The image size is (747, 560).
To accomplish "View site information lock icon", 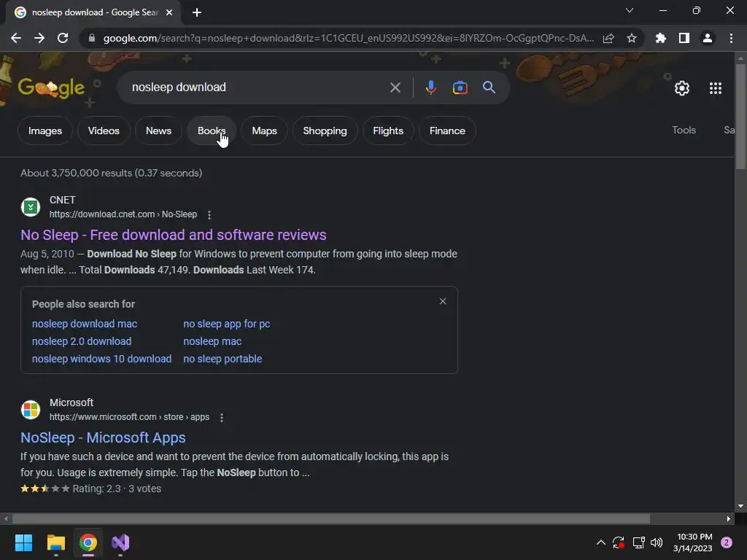I will click(91, 38).
